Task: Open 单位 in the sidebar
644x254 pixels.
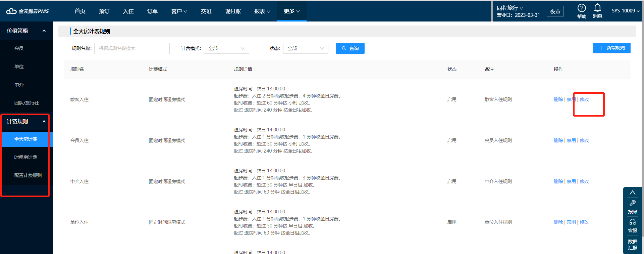Action: (19, 67)
